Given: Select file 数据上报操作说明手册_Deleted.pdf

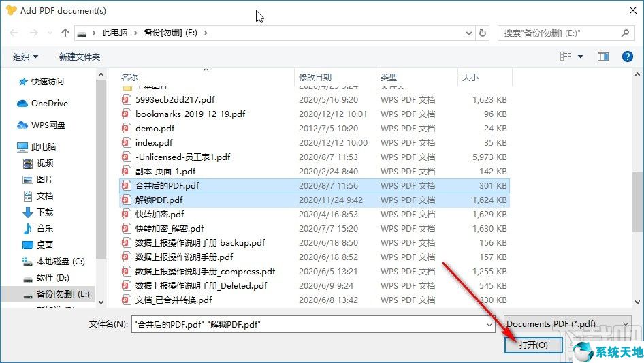Looking at the screenshot, I should (x=315, y=286).
